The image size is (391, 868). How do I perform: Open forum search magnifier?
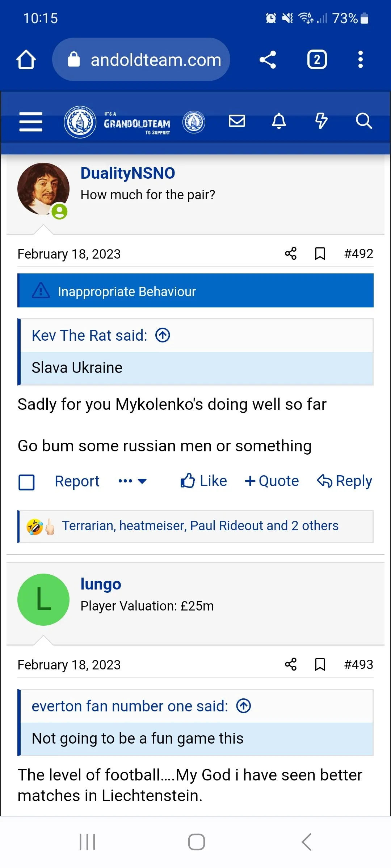pyautogui.click(x=363, y=121)
